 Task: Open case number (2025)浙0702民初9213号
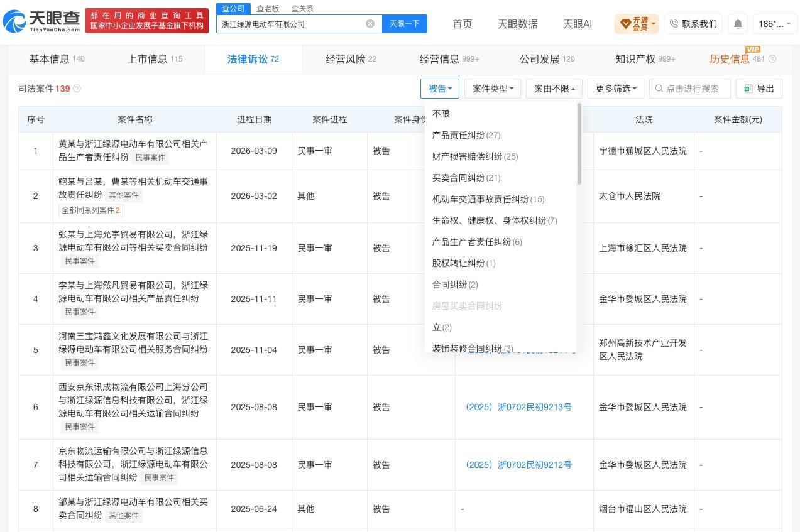518,407
